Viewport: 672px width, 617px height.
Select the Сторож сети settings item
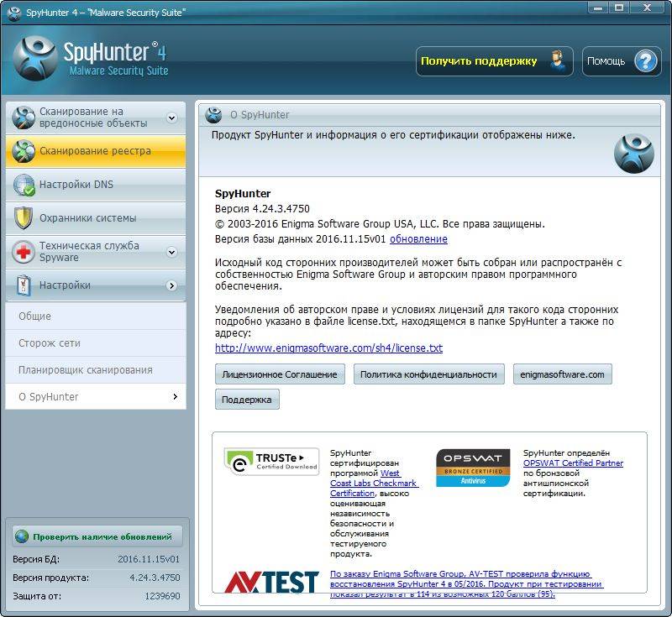coord(96,343)
